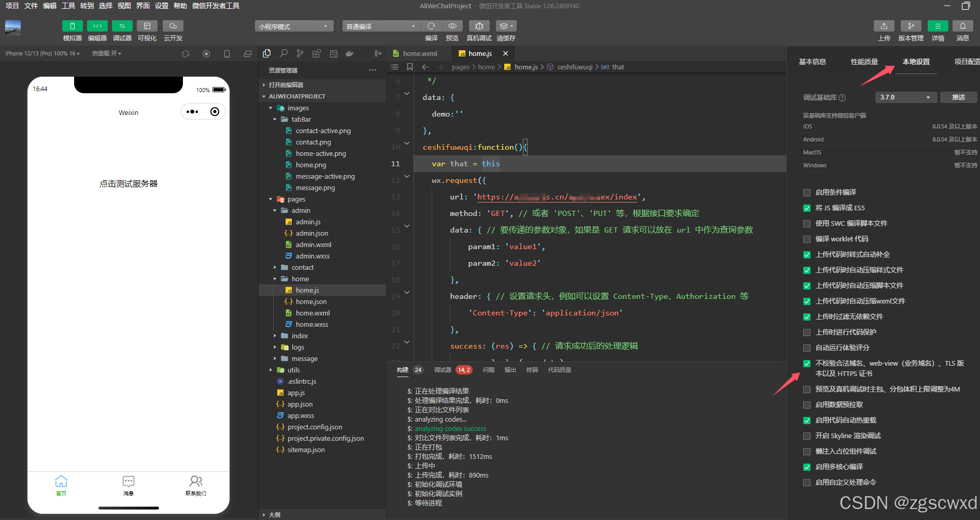Toggle the Editor (编辑器) panel icon
The image size is (980, 520).
(x=97, y=26)
